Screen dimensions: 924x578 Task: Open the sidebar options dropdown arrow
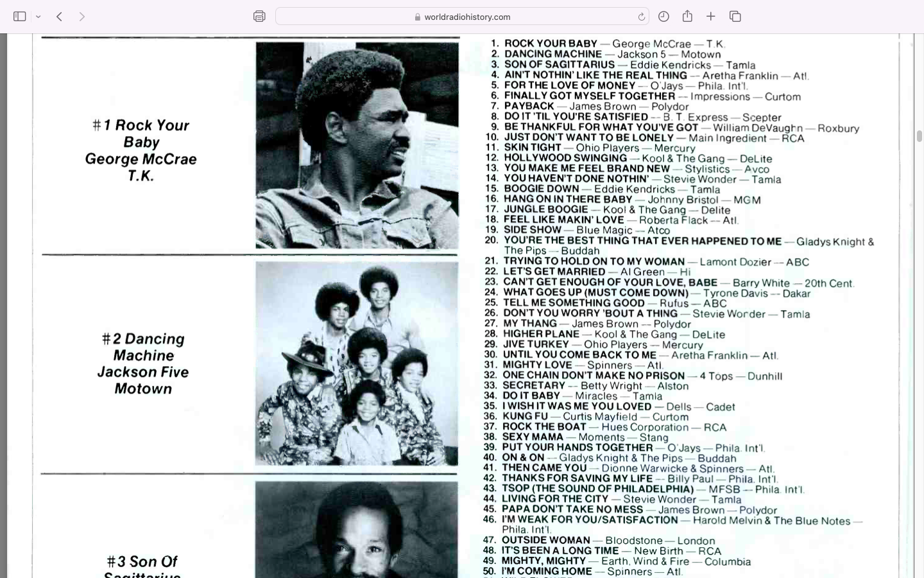pyautogui.click(x=38, y=17)
